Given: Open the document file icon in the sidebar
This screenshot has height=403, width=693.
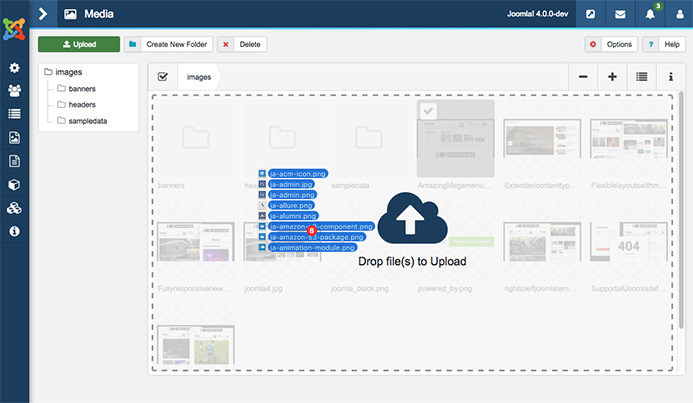Looking at the screenshot, I should click(x=14, y=161).
